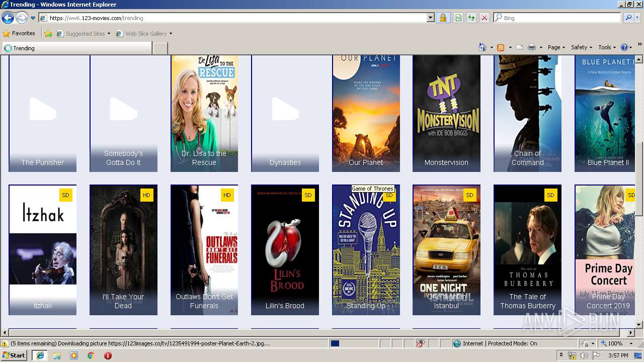Expand the feeds dropdown arrow
644x362 pixels.
point(510,47)
